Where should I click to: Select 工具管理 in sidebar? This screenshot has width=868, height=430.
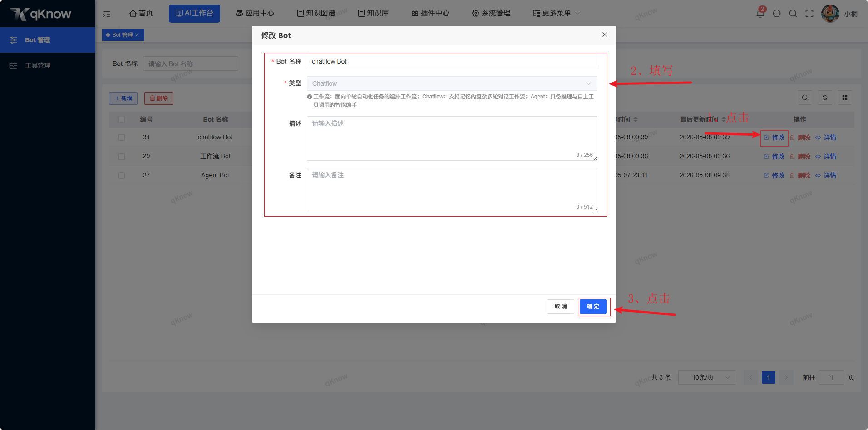(48, 65)
